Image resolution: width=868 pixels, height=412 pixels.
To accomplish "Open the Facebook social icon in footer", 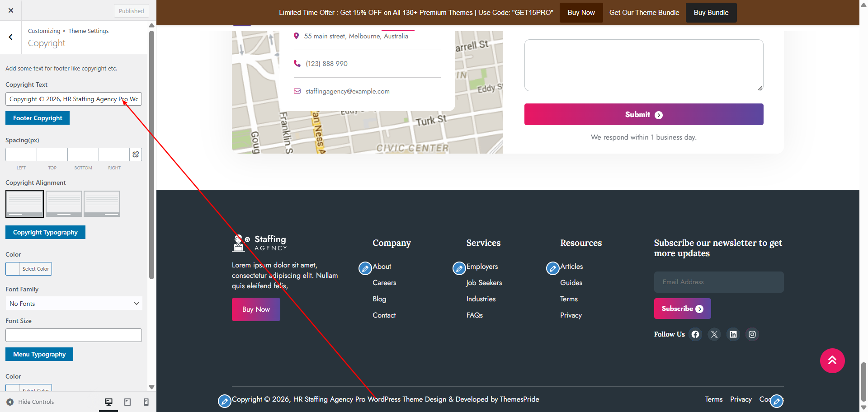I will point(695,334).
